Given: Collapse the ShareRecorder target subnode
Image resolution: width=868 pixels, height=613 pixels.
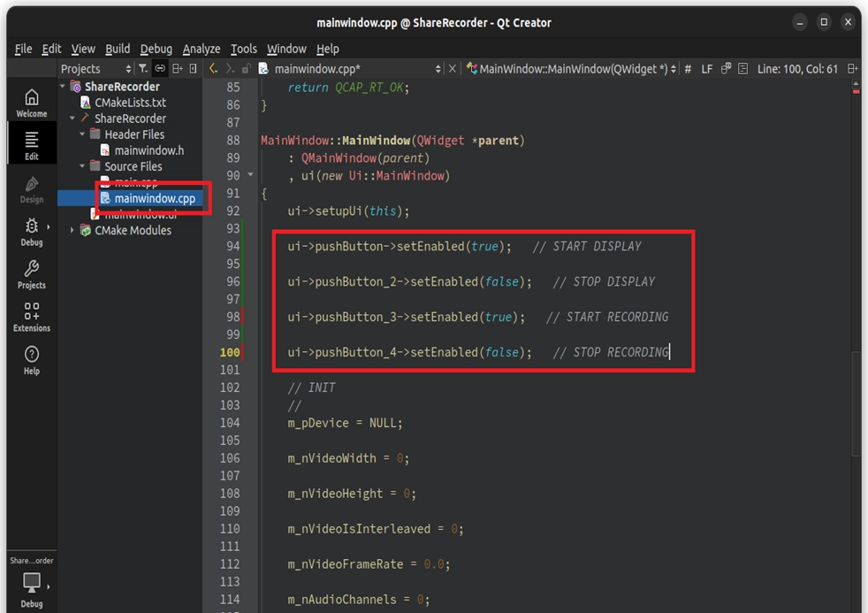Looking at the screenshot, I should point(72,119).
